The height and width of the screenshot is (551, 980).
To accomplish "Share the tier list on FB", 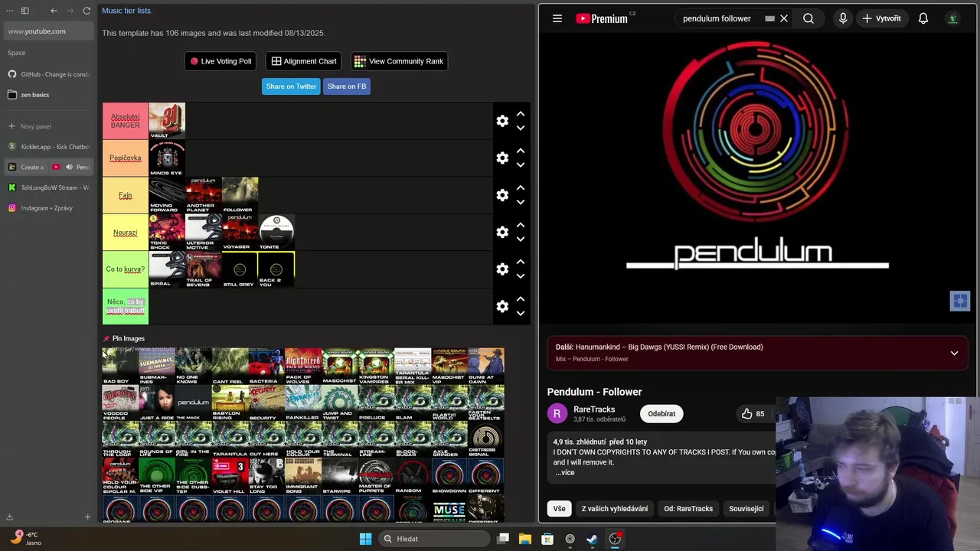I will tap(347, 86).
